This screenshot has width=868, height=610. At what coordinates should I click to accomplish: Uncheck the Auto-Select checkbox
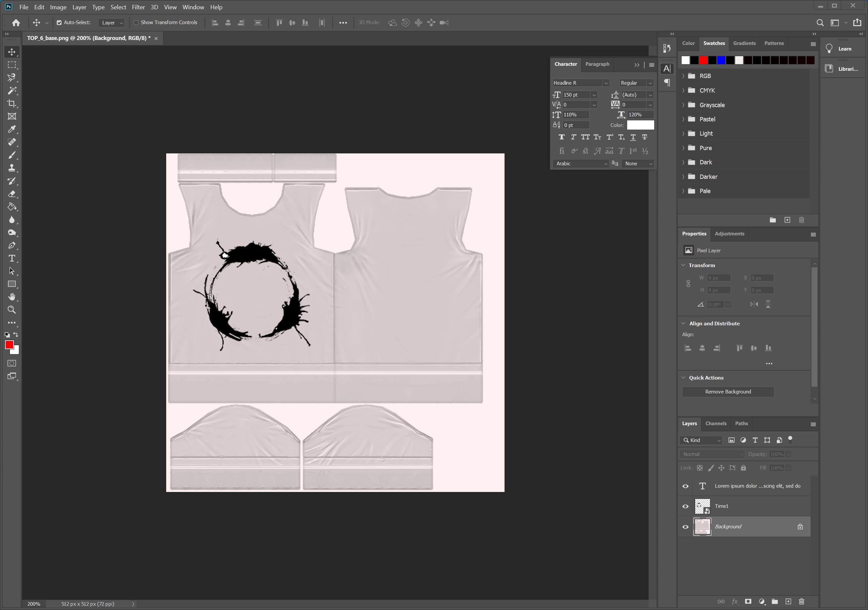click(59, 23)
